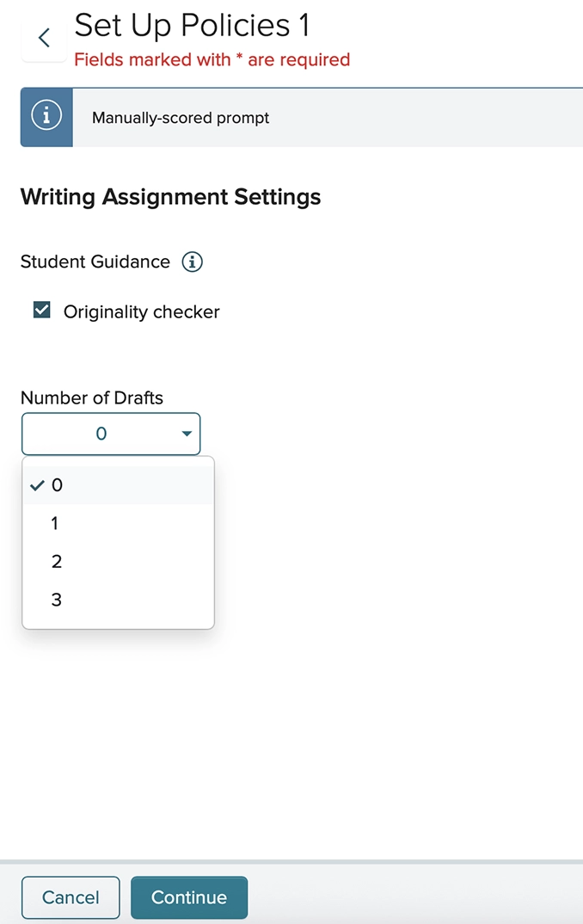
Task: Open the Student Guidance info tooltip
Action: [x=193, y=262]
